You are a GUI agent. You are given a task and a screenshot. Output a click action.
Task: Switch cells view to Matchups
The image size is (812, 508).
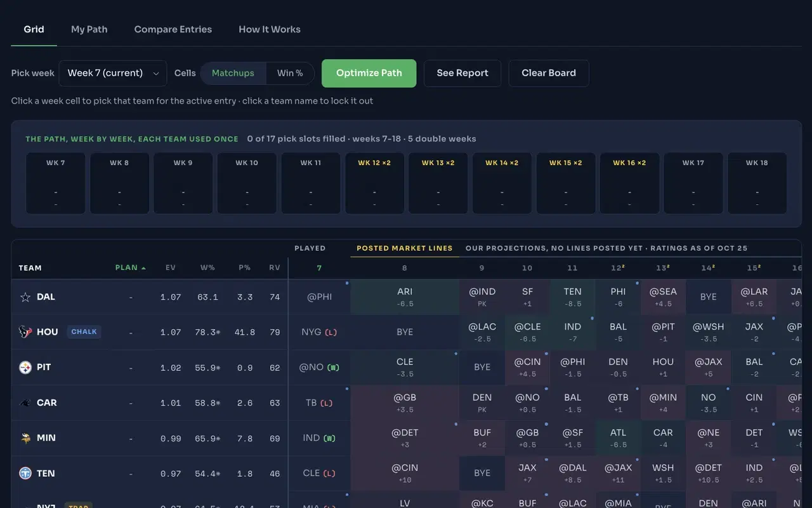tap(233, 73)
